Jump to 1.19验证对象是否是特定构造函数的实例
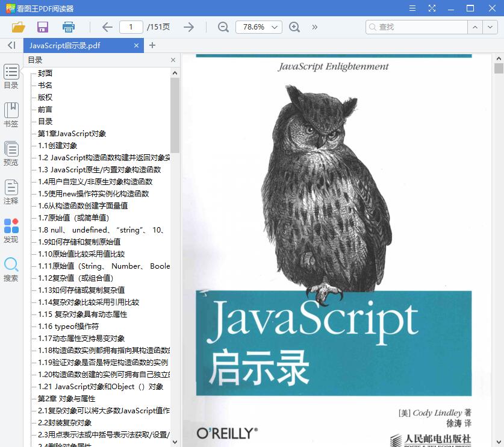 [x=103, y=363]
